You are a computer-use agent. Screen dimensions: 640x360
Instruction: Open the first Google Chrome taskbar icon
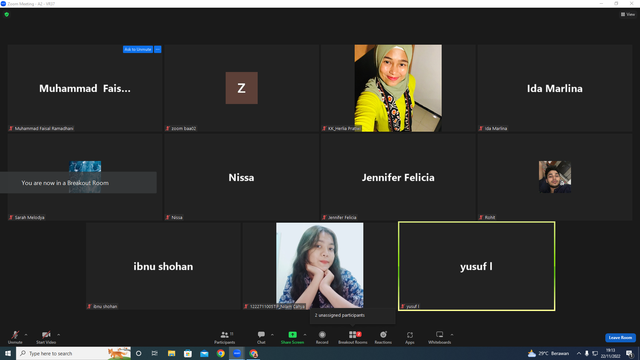point(220,353)
